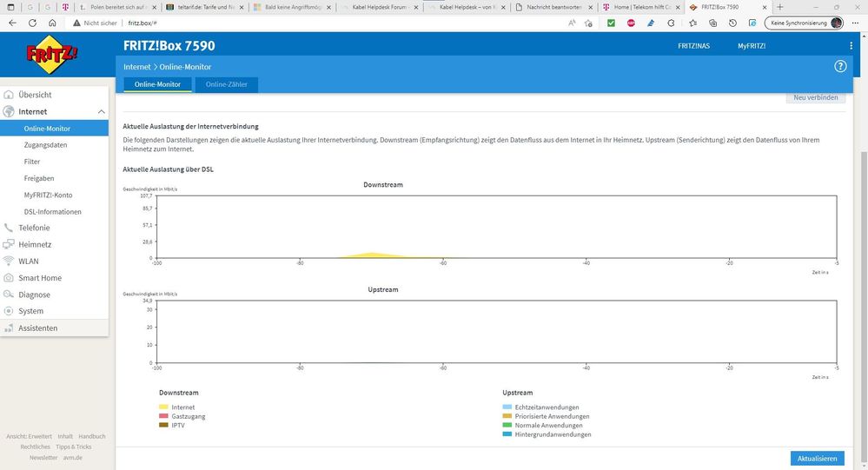
Task: Open the collections icon
Action: [x=713, y=23]
